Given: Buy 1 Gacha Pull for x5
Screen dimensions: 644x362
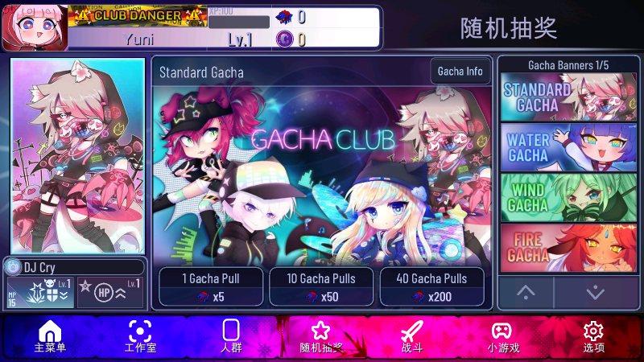Looking at the screenshot, I should coord(211,287).
